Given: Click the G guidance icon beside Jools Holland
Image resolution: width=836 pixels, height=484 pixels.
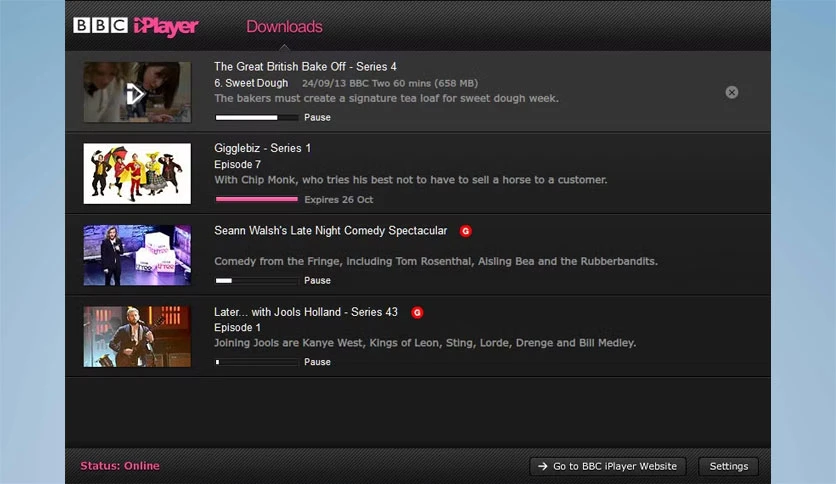Looking at the screenshot, I should click(417, 312).
